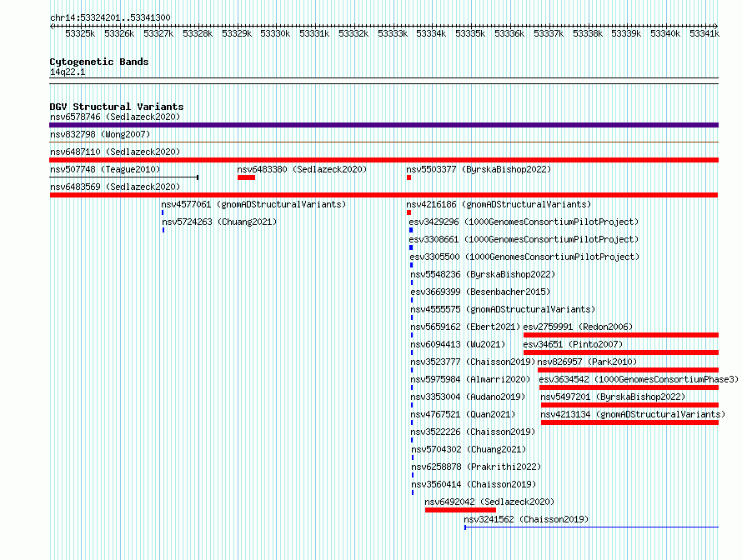The height and width of the screenshot is (560, 742).
Task: Open nsv5704302 (Chuang2021) label
Action: [469, 449]
